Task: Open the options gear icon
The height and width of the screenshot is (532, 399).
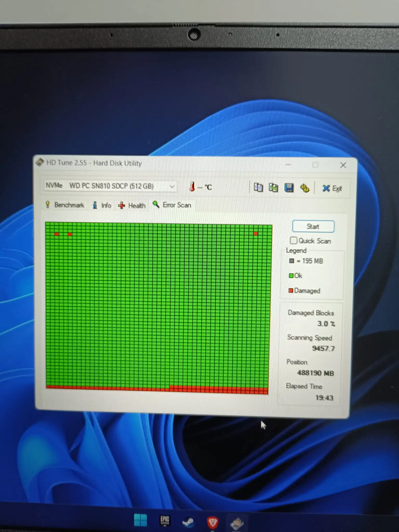Action: [x=305, y=188]
